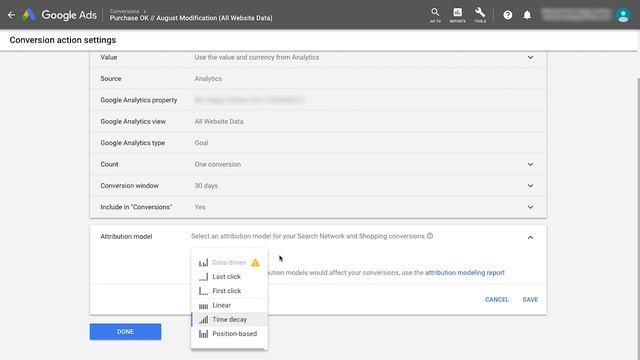Click the Position based model icon
The image size is (640, 360).
[203, 334]
